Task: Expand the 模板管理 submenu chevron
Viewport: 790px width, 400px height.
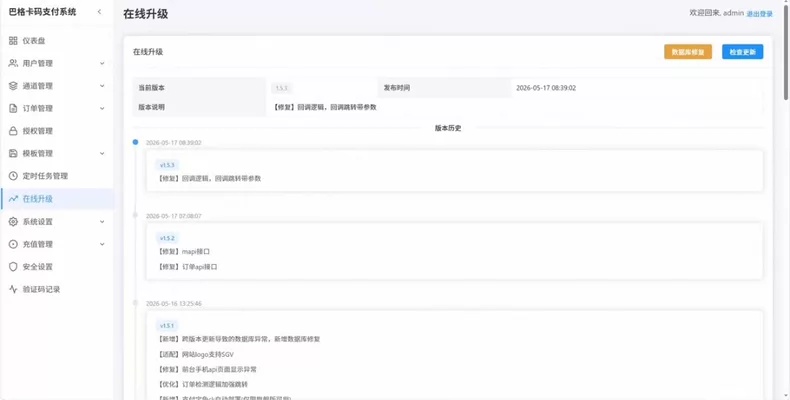Action: click(x=102, y=154)
